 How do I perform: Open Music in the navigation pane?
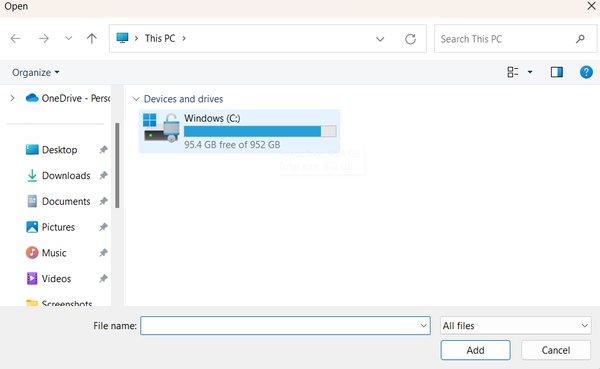pos(54,253)
